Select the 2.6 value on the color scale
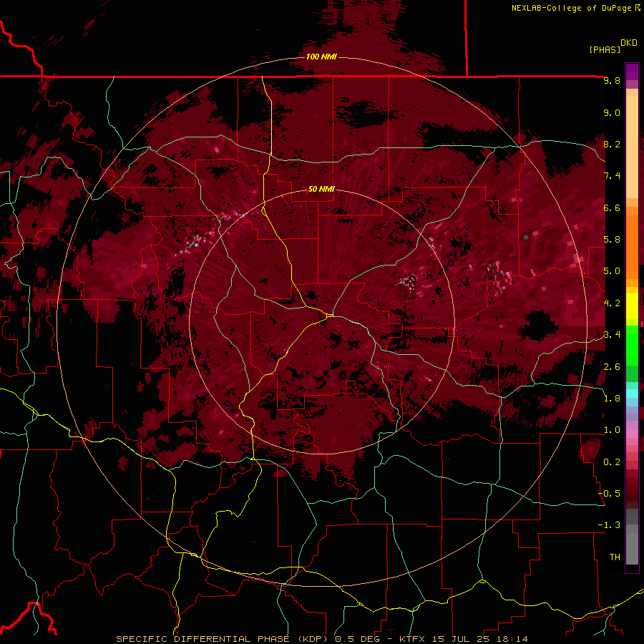The height and width of the screenshot is (644, 644). [x=612, y=367]
